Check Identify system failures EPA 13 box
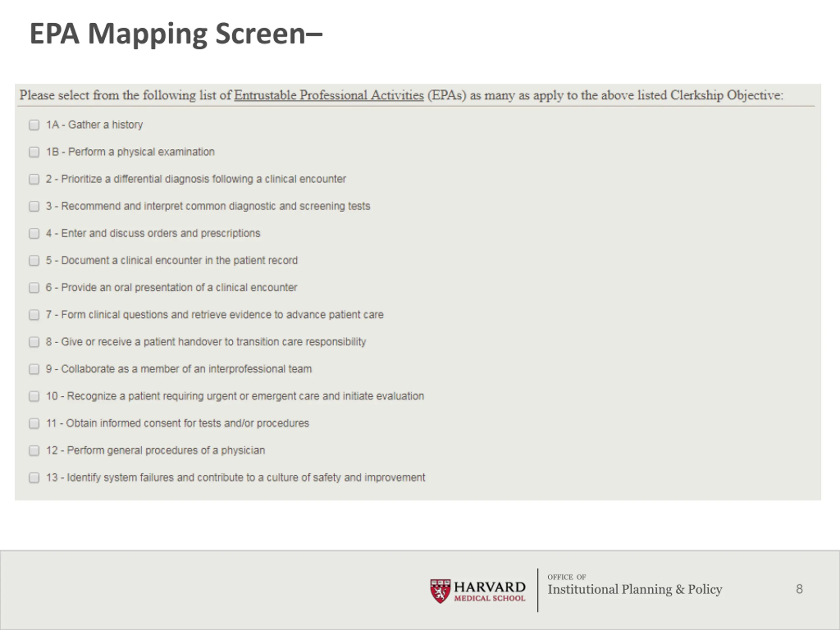 click(x=34, y=478)
